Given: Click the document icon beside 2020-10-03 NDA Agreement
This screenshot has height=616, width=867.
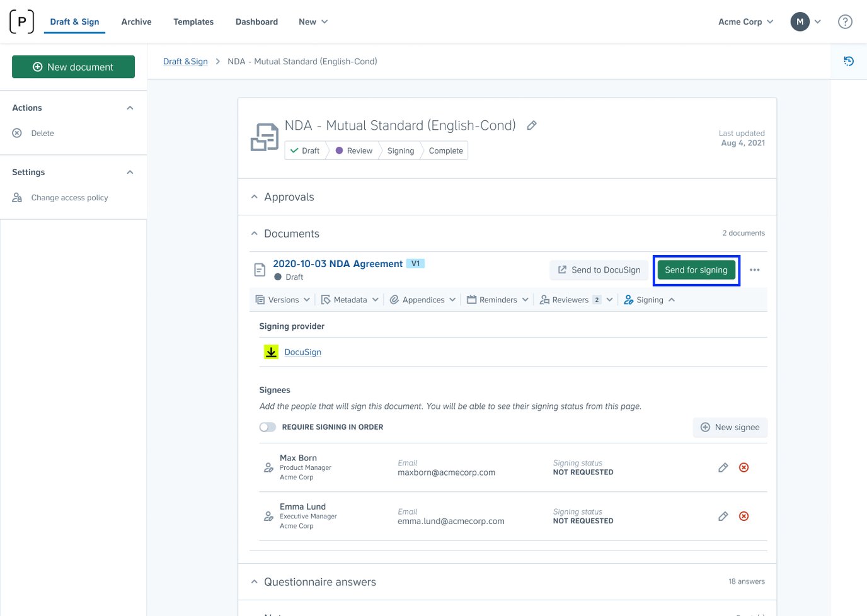Looking at the screenshot, I should pyautogui.click(x=260, y=269).
